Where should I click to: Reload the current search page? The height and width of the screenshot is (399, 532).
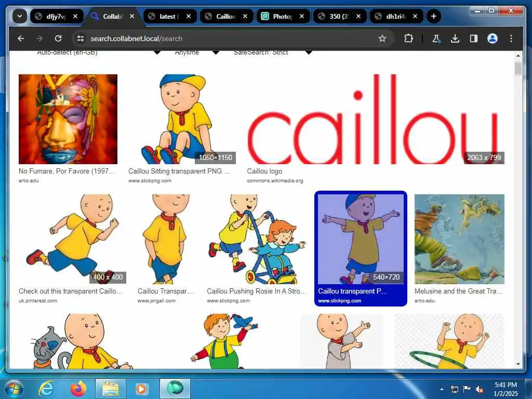pyautogui.click(x=58, y=38)
